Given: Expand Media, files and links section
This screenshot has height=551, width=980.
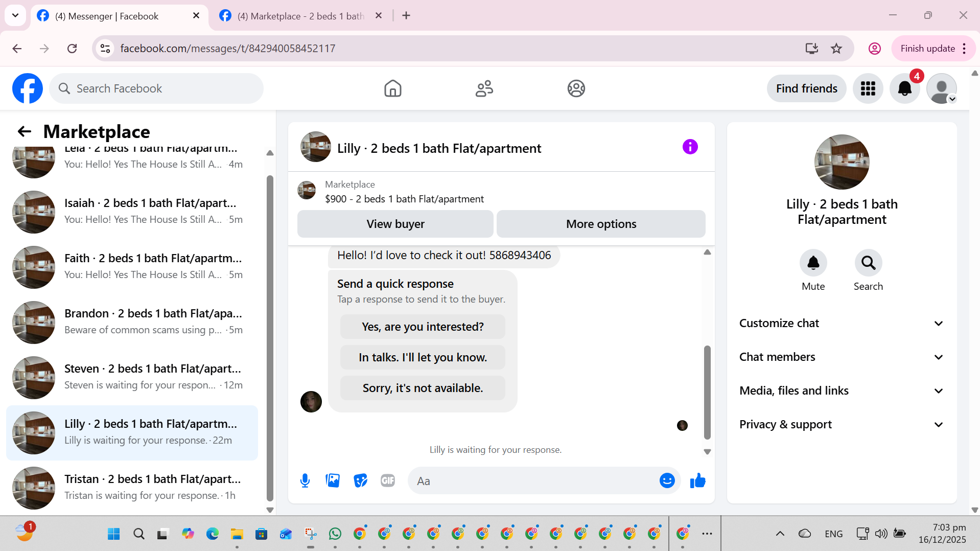Looking at the screenshot, I should pyautogui.click(x=842, y=391).
